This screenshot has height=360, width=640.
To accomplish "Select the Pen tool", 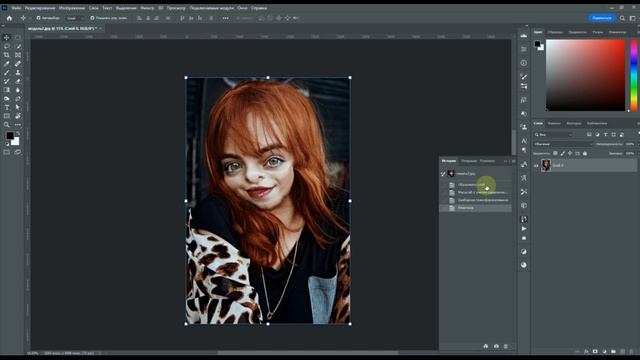I will [x=18, y=98].
